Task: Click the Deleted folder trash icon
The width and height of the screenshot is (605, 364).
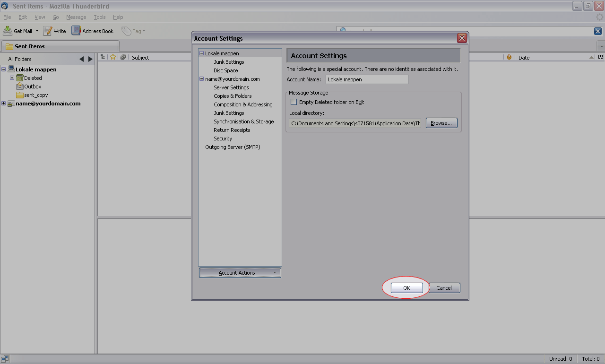Action: [20, 78]
